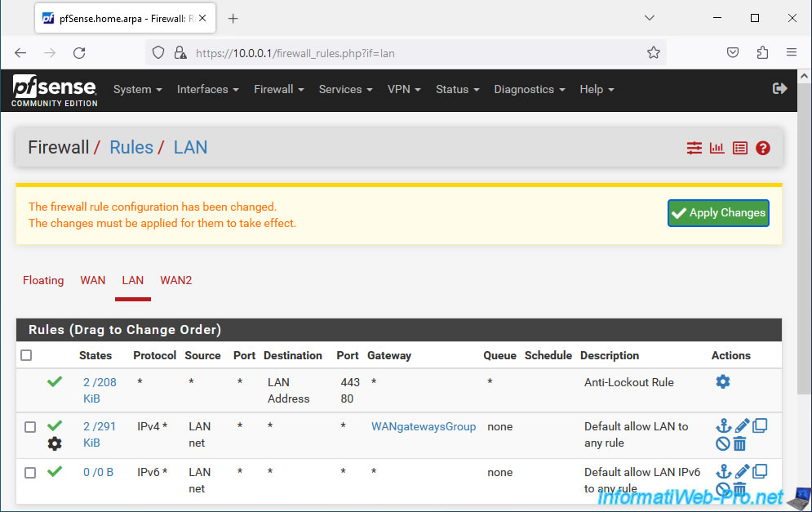Viewport: 812px width, 512px height.
Task: Expand the Interfaces menu
Action: click(207, 89)
